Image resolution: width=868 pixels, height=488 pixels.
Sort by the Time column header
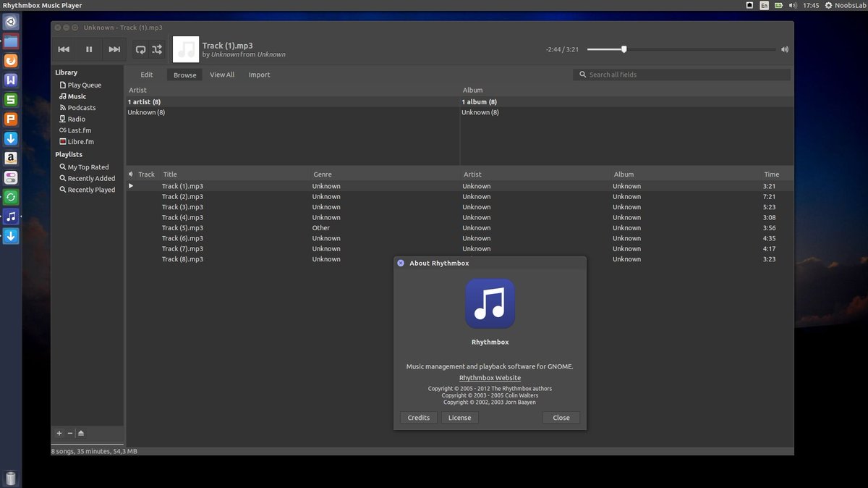pyautogui.click(x=777, y=174)
